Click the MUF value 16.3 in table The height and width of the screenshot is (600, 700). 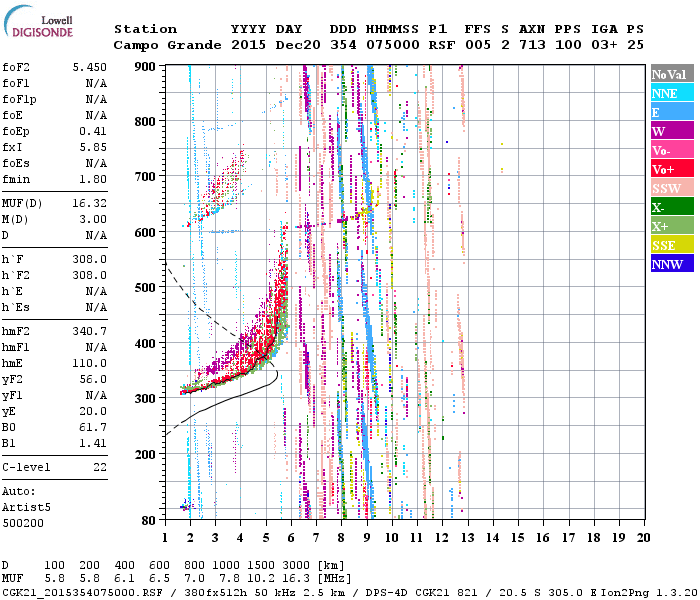[x=296, y=579]
